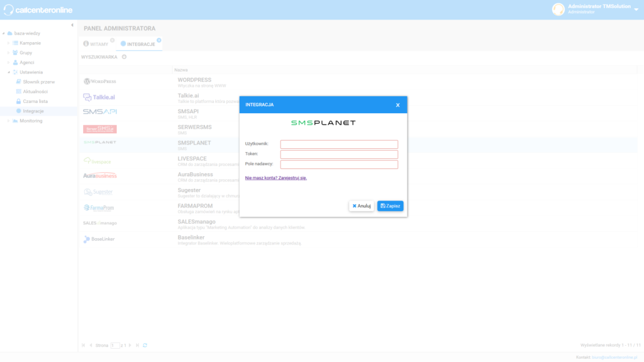Collapse the left sidebar with arrow icon

coord(72,25)
